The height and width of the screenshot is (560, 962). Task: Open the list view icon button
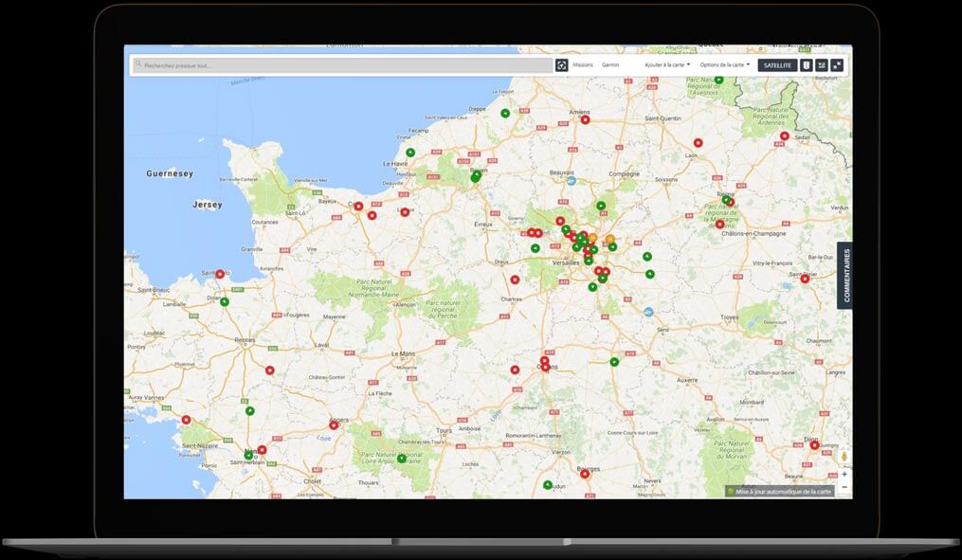point(822,65)
